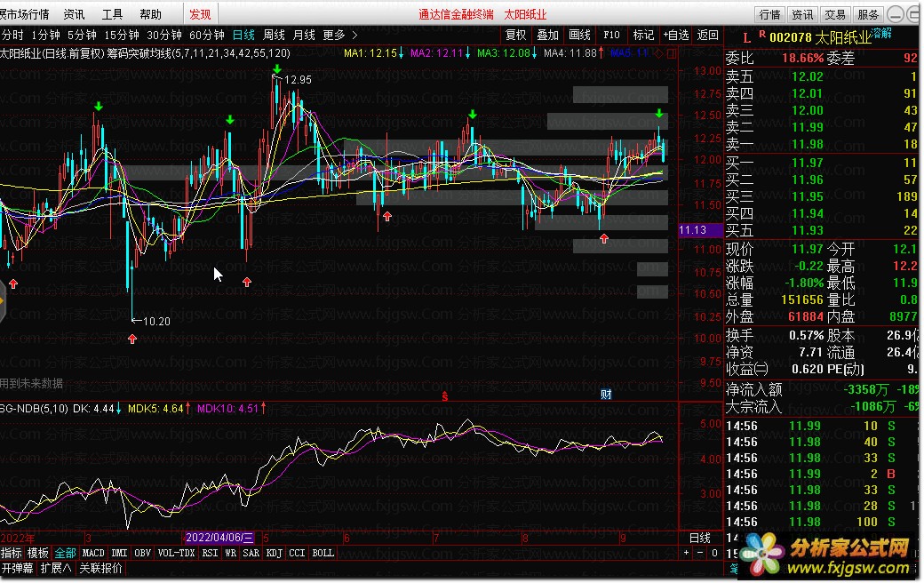Image resolution: width=924 pixels, height=583 pixels.
Task: Add stock via +自选 button
Action: pos(675,36)
